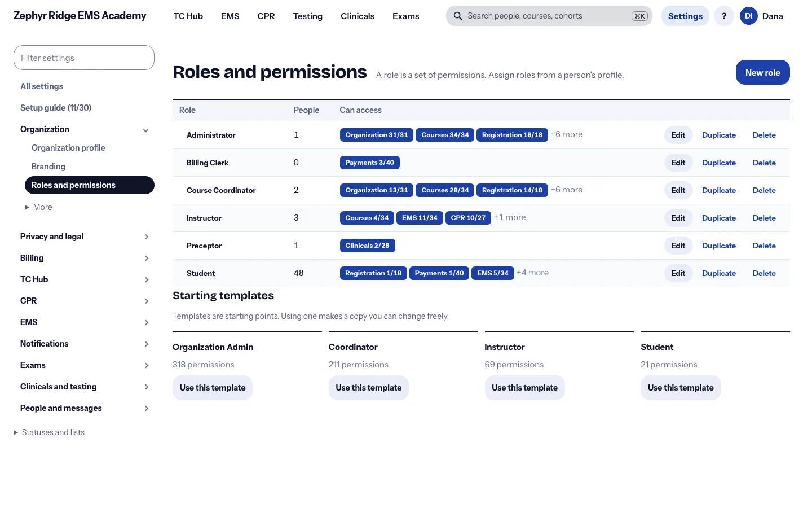Open the Testing top navigation item
812x508 pixels.
pos(308,16)
